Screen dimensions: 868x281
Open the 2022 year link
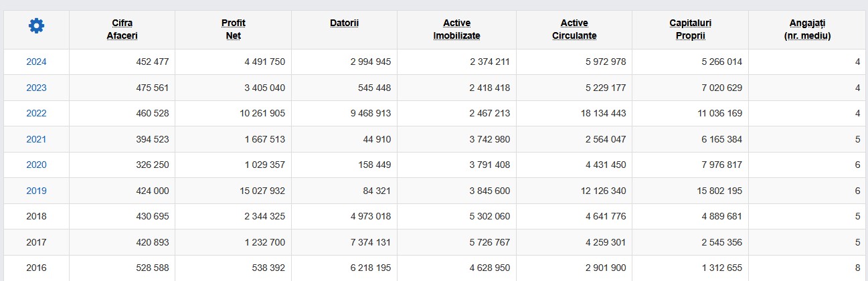pyautogui.click(x=36, y=114)
